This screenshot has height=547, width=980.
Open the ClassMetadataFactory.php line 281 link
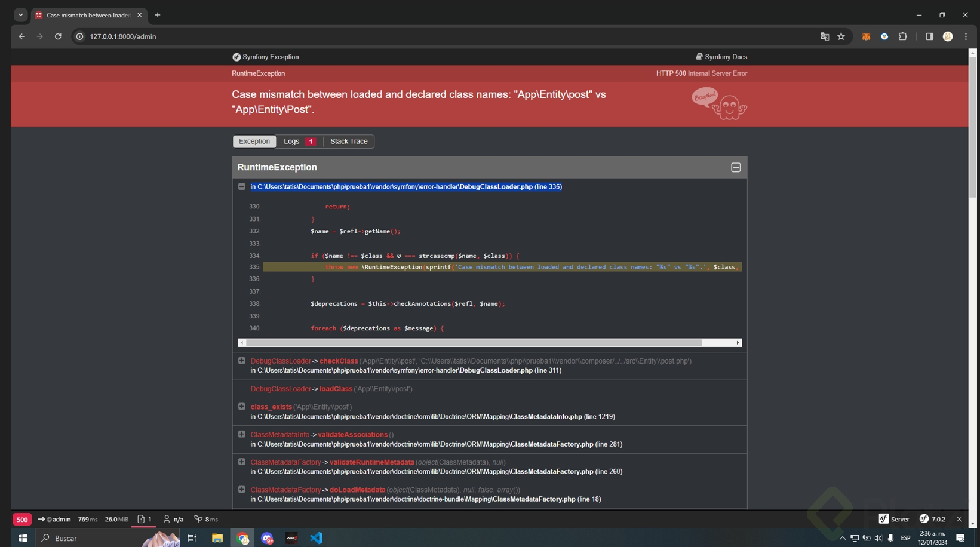(437, 444)
